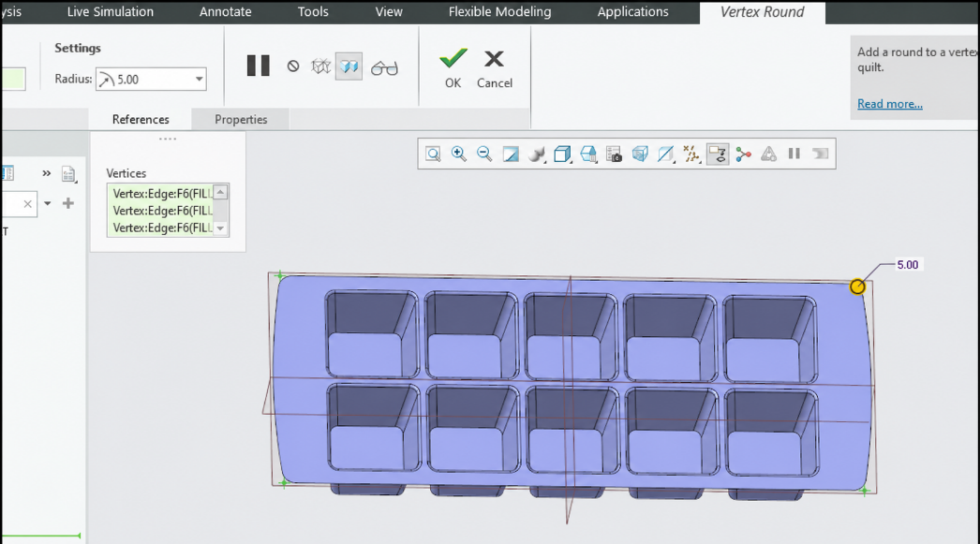980x544 pixels.
Task: Open the Radius value dropdown arrow
Action: (x=199, y=80)
